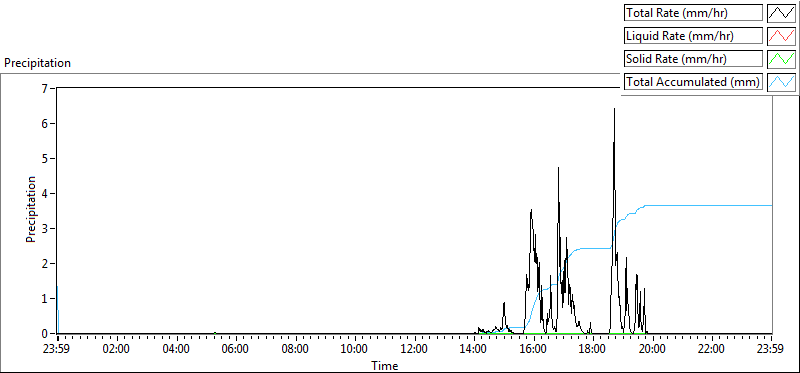
Task: Select the Liquid Rate (mm/hr) legend label
Action: (x=693, y=36)
